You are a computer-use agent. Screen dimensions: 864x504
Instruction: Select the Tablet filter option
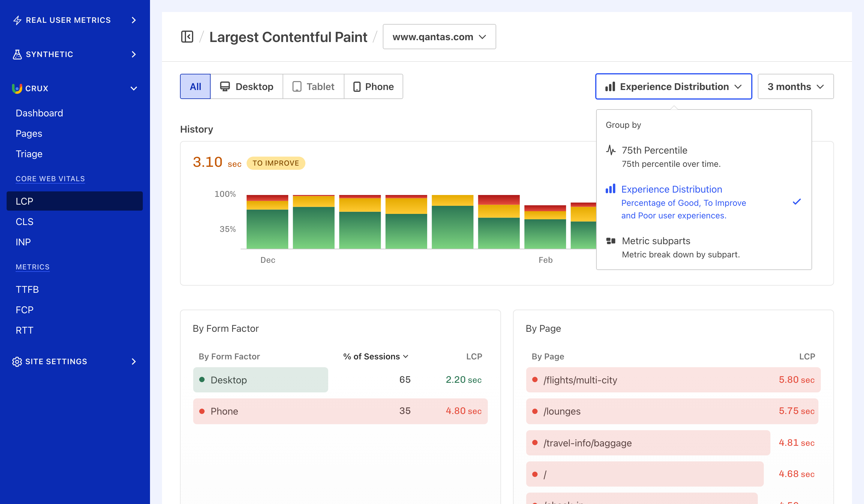coord(313,86)
